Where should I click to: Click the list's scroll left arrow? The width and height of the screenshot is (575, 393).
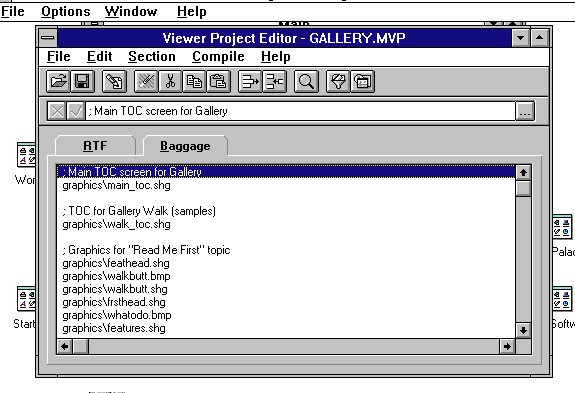[x=65, y=346]
